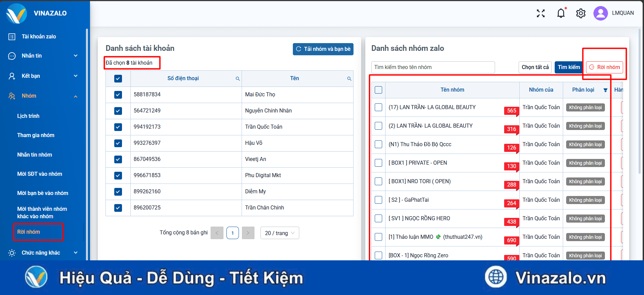Click the Tài khoản zalo list icon
This screenshot has width=644, height=295.
point(12,37)
